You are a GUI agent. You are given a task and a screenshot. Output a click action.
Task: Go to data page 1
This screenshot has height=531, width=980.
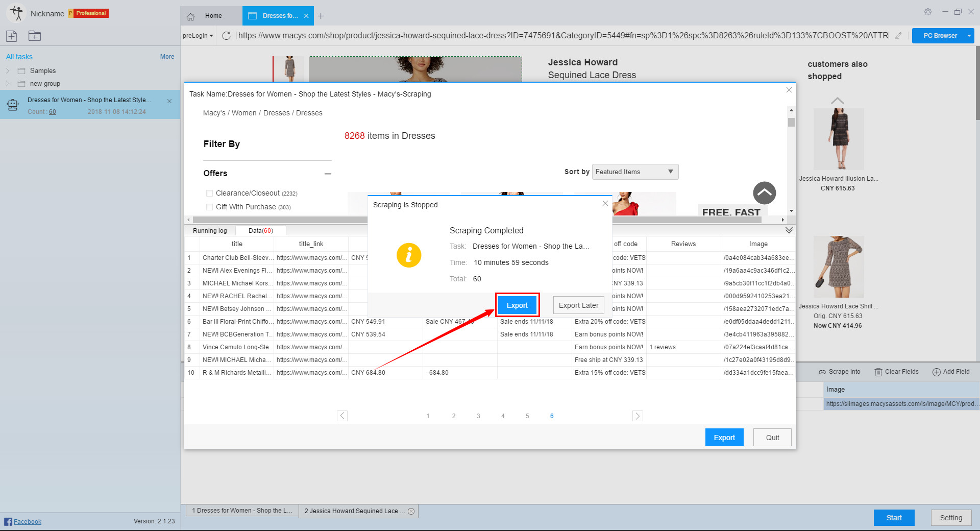(x=428, y=416)
